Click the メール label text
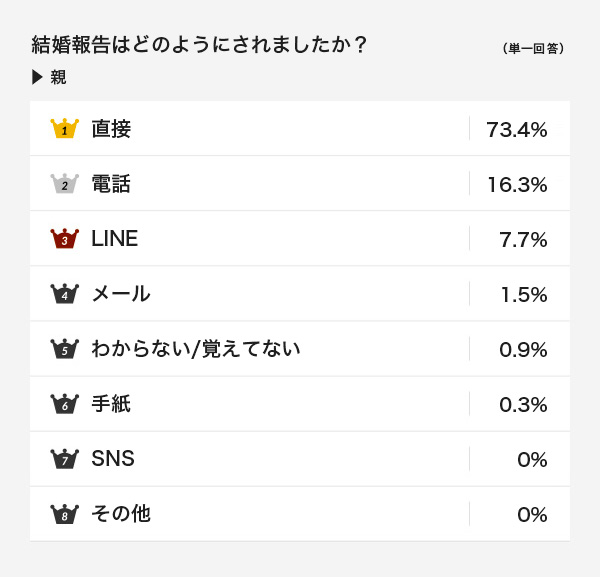The height and width of the screenshot is (577, 600). coord(121,293)
